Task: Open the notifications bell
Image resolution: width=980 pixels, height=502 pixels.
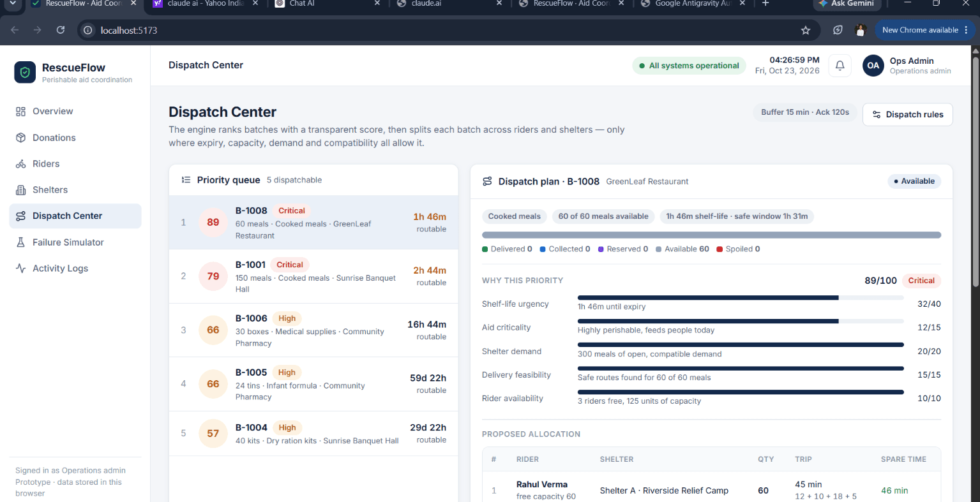Action: coord(840,65)
